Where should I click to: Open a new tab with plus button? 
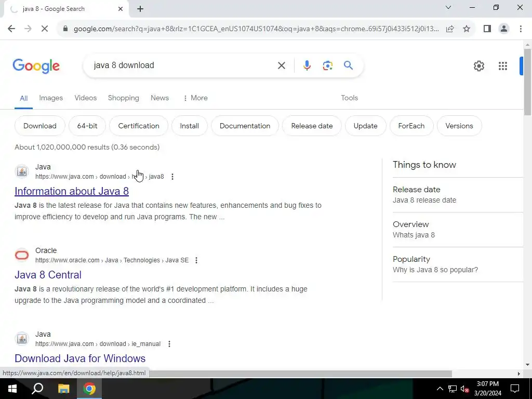pyautogui.click(x=140, y=9)
